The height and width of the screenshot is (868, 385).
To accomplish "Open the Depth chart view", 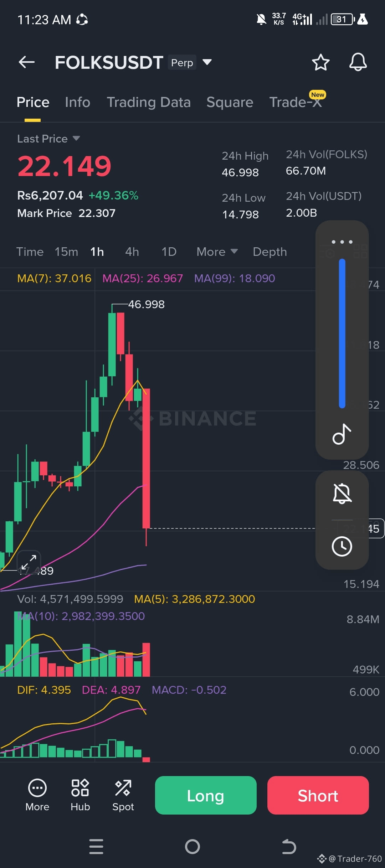I will 269,252.
